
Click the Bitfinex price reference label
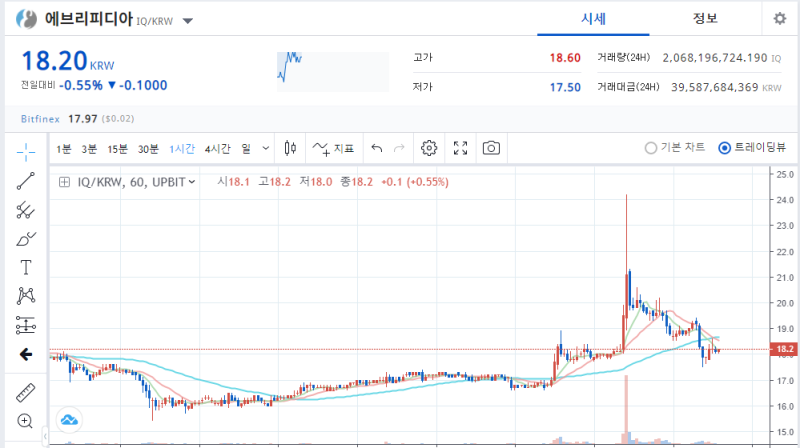coord(40,119)
